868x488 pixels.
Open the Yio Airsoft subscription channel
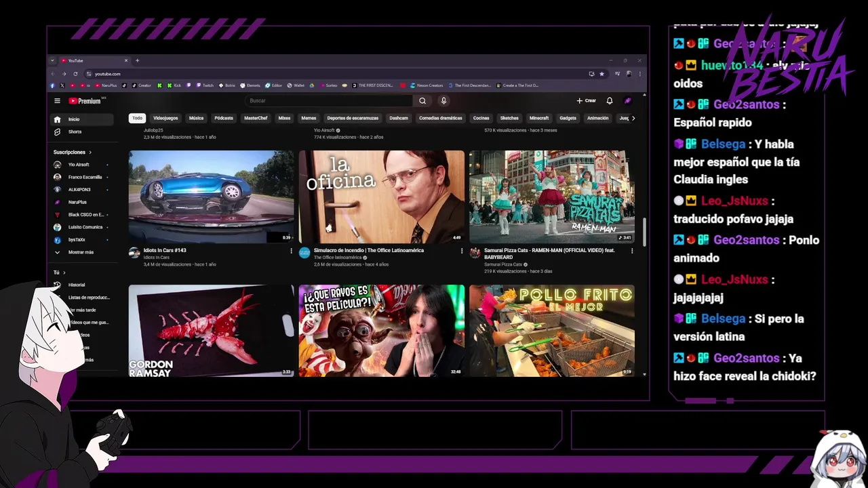tap(83, 165)
